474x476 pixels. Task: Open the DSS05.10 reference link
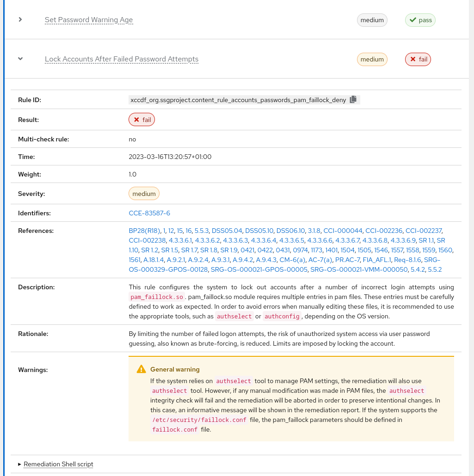(259, 231)
